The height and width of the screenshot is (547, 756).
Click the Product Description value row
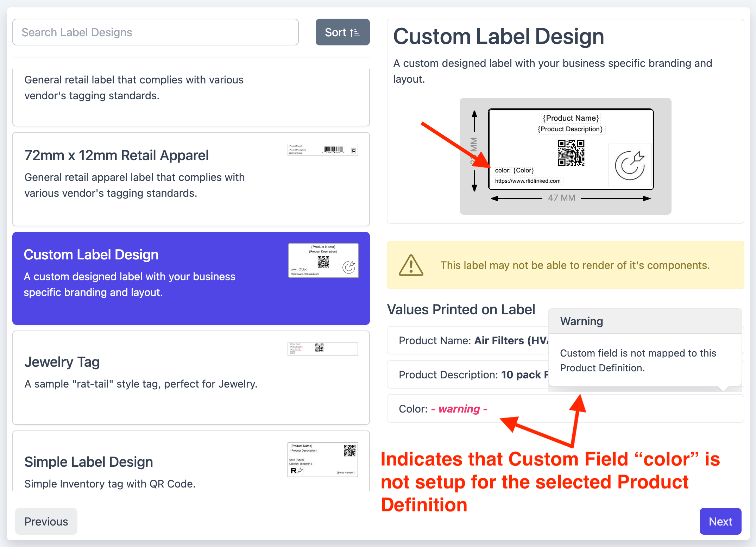click(x=472, y=375)
